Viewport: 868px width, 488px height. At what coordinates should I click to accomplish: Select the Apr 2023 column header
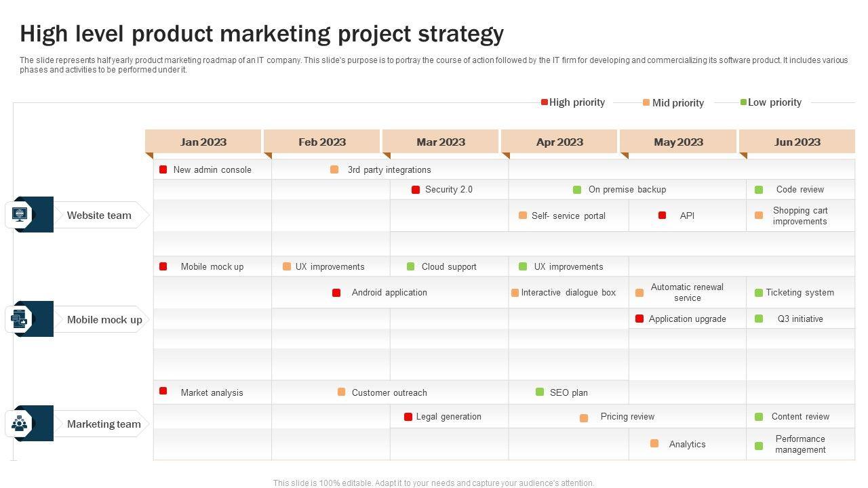(x=559, y=142)
